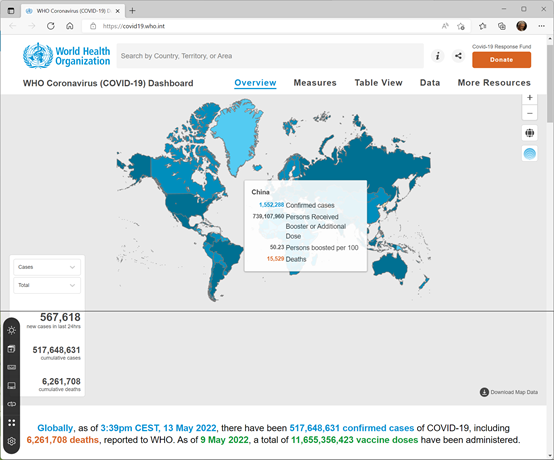Click the 517,648,631 cumulative cases value
The image size is (554, 460).
[x=57, y=350]
